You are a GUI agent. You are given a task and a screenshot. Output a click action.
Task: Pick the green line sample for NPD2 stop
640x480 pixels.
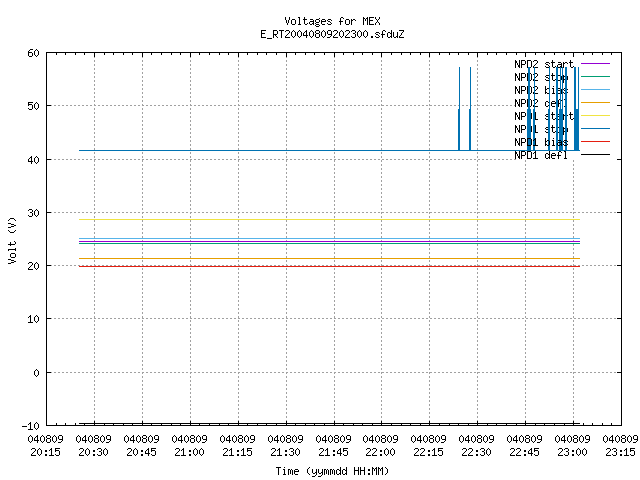595,77
